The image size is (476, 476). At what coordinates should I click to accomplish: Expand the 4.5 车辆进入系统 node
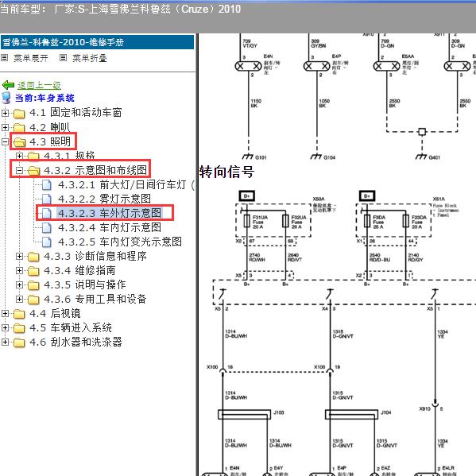point(5,327)
